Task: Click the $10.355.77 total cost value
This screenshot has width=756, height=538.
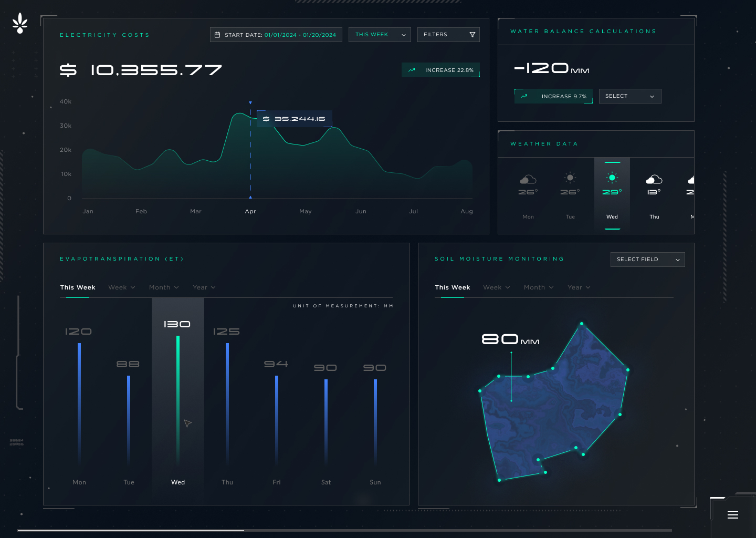Action: click(141, 70)
